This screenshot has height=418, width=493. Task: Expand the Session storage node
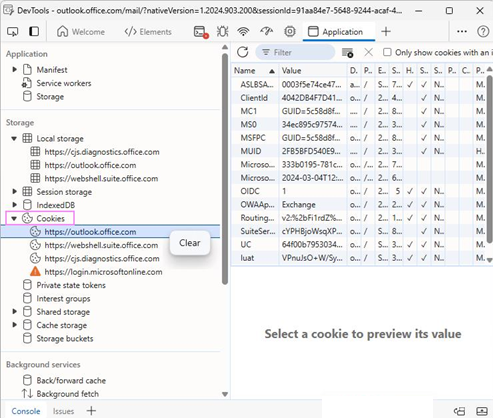(14, 192)
